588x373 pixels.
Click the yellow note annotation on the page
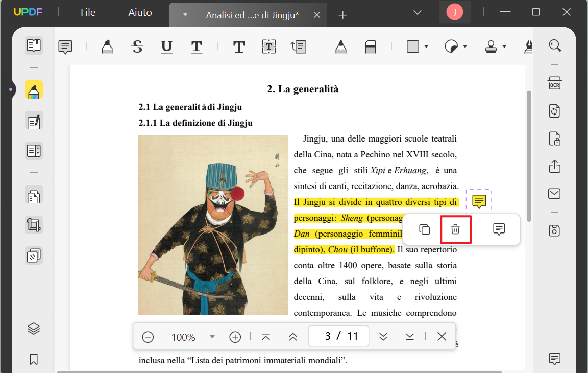(x=479, y=201)
